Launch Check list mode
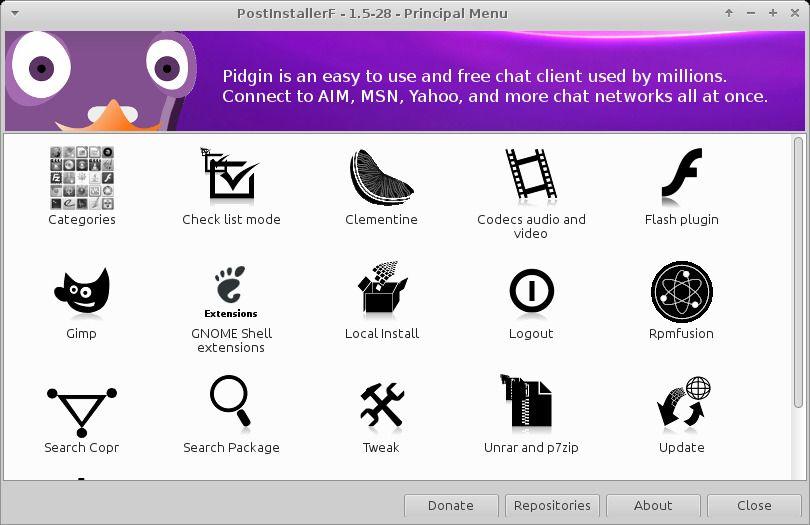Image resolution: width=810 pixels, height=525 pixels. [x=231, y=175]
